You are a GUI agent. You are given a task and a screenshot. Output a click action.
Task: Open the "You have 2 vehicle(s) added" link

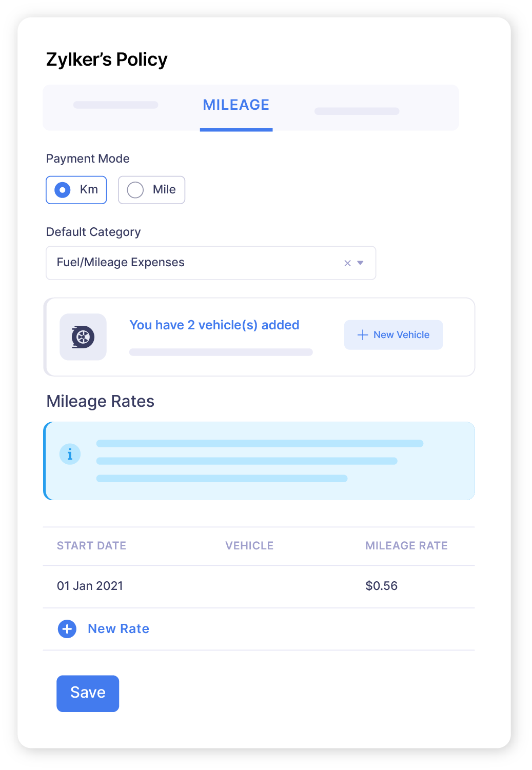(214, 325)
